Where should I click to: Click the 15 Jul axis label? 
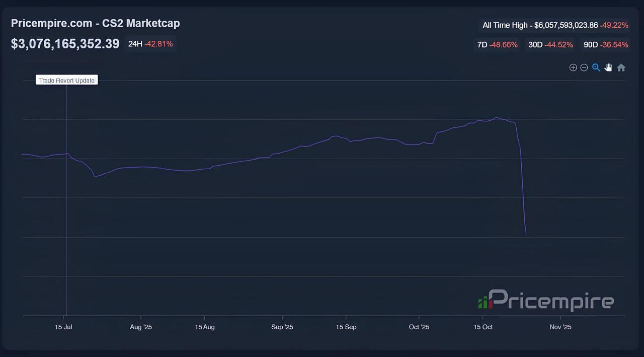64,327
